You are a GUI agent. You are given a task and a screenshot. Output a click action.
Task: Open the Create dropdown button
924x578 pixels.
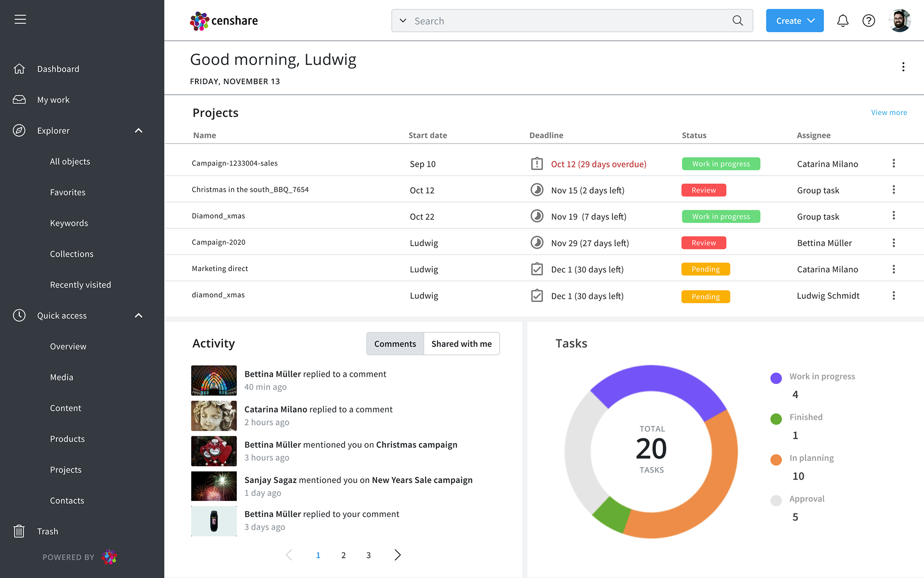pos(794,21)
